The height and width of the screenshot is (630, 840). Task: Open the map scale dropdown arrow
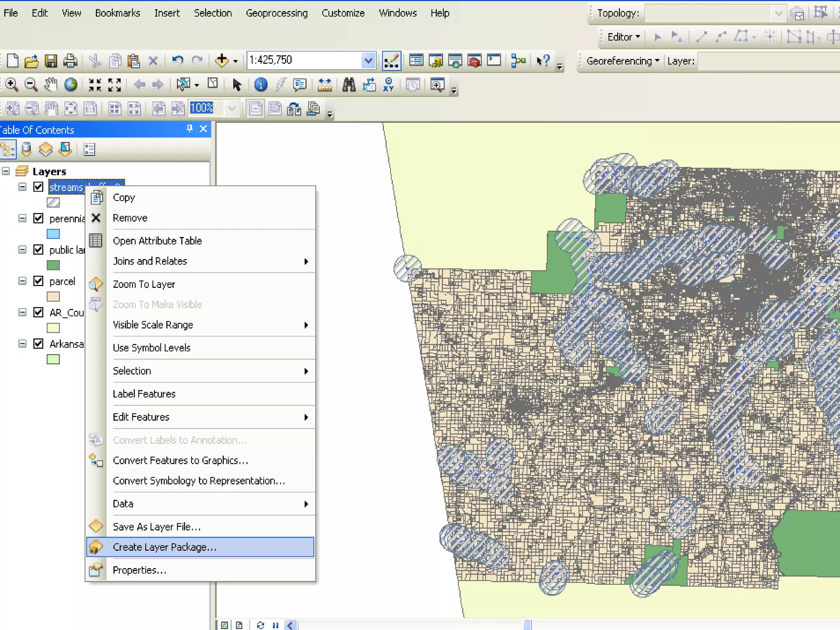point(368,61)
